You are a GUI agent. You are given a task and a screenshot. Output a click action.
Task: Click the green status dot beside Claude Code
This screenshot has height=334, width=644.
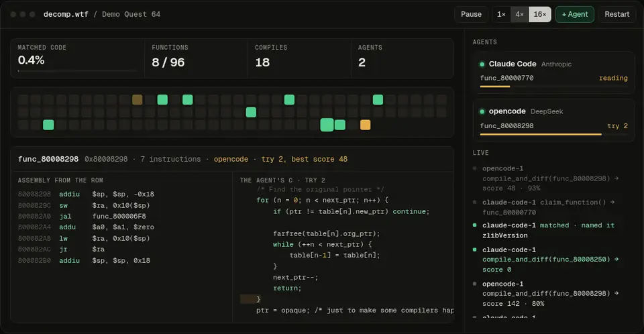pyautogui.click(x=482, y=64)
